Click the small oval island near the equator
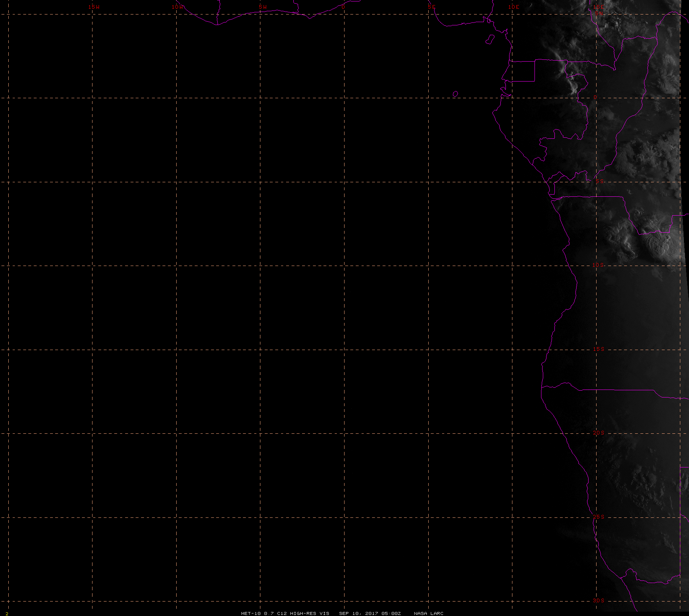This screenshot has height=616, width=689. [455, 94]
